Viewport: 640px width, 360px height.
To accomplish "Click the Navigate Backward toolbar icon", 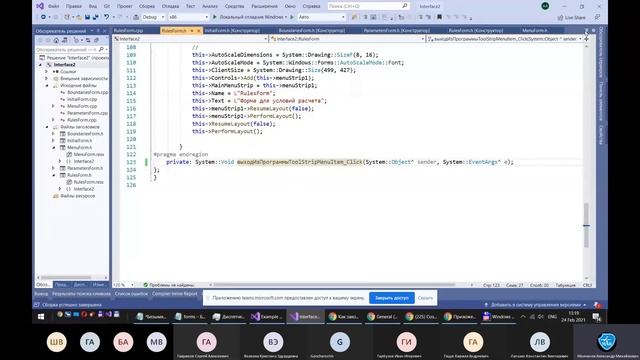I will 43,17.
